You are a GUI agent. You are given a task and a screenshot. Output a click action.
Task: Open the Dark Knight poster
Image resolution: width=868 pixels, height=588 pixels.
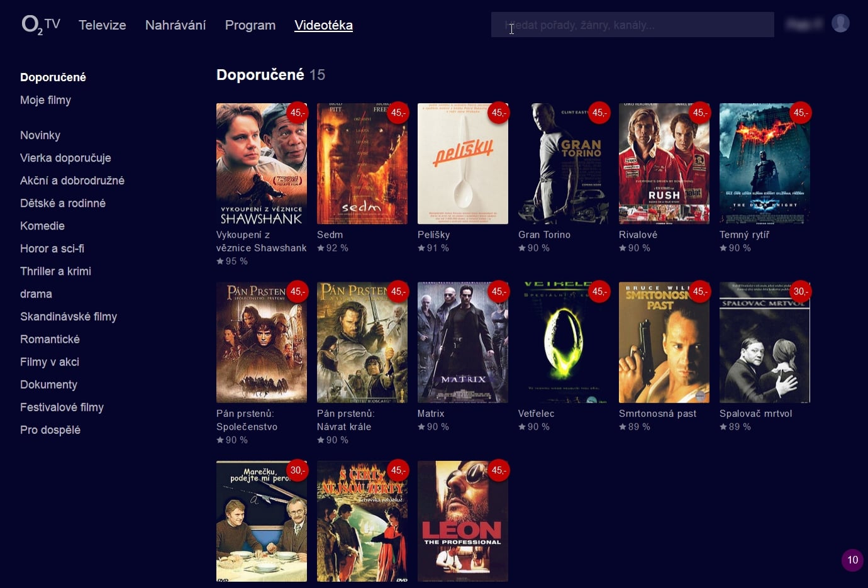click(765, 164)
